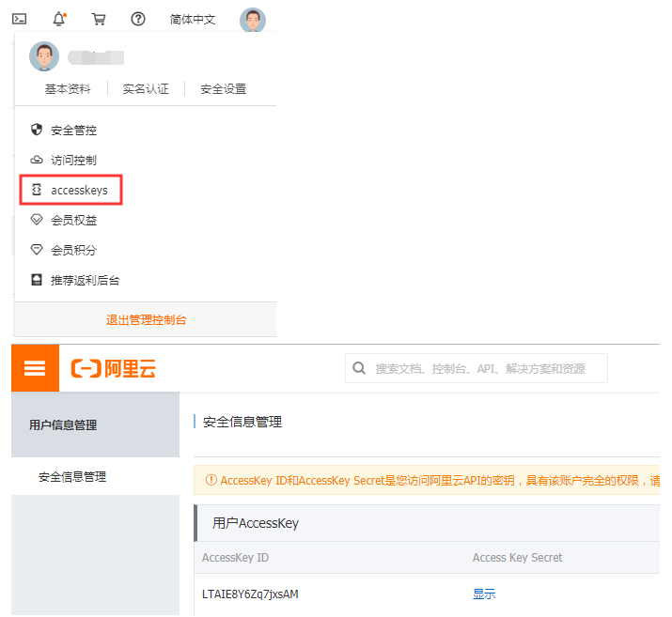This screenshot has height=617, width=672.
Task: Focus the console search input field
Action: click(x=477, y=368)
